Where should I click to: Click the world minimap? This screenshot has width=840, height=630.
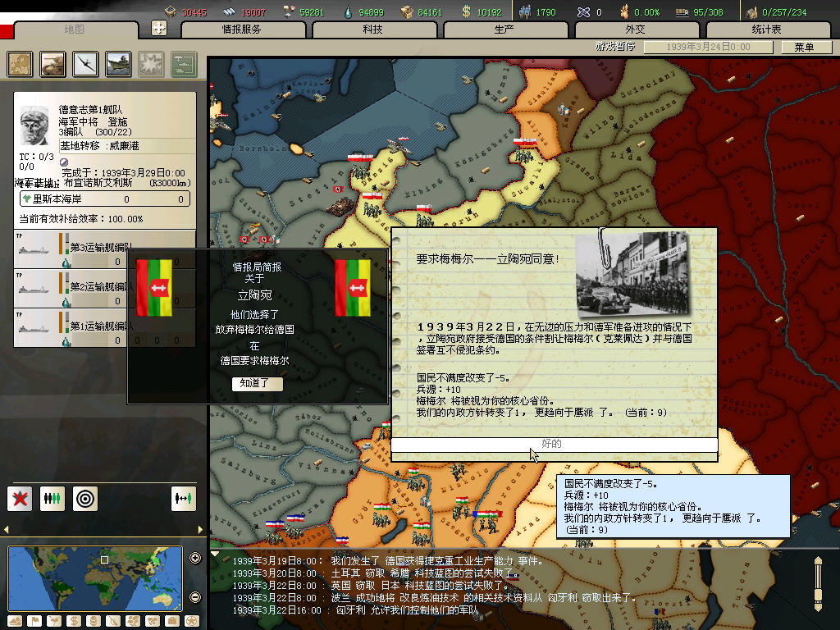click(x=95, y=578)
